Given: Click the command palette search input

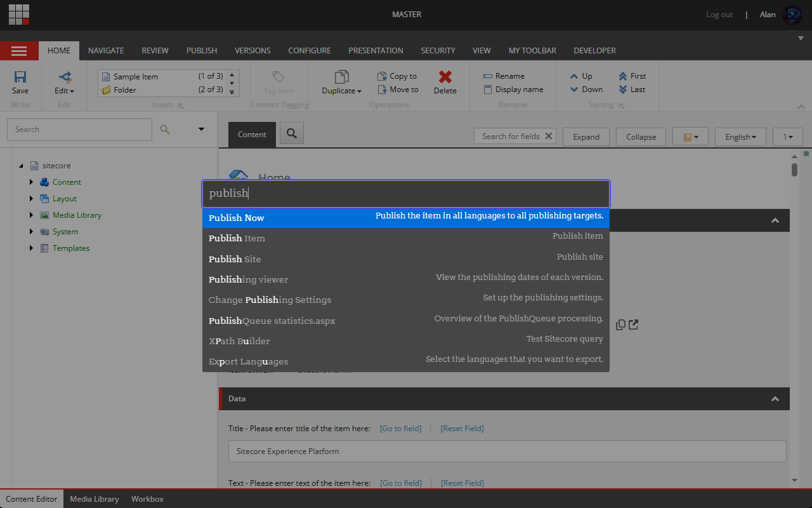Looking at the screenshot, I should 406,194.
